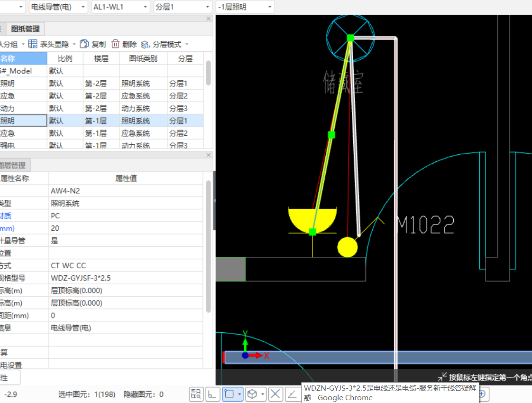Expand the 分层模式 dropdown arrow

pyautogui.click(x=187, y=44)
